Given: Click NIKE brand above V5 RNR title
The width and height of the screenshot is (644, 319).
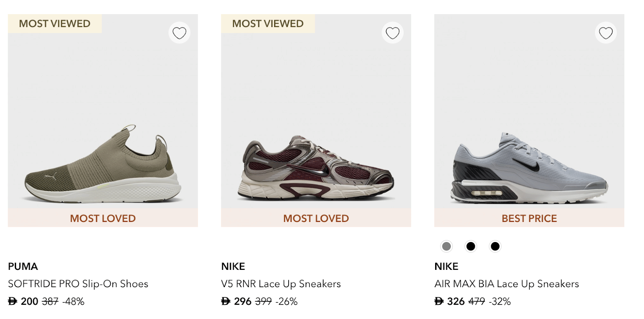Looking at the screenshot, I should pyautogui.click(x=233, y=267).
